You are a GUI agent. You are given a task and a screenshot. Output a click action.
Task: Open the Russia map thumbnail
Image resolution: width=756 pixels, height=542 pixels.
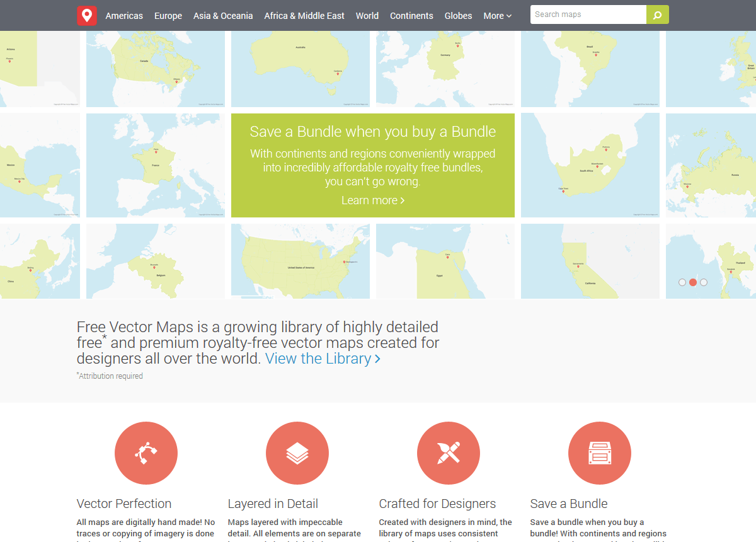click(711, 165)
